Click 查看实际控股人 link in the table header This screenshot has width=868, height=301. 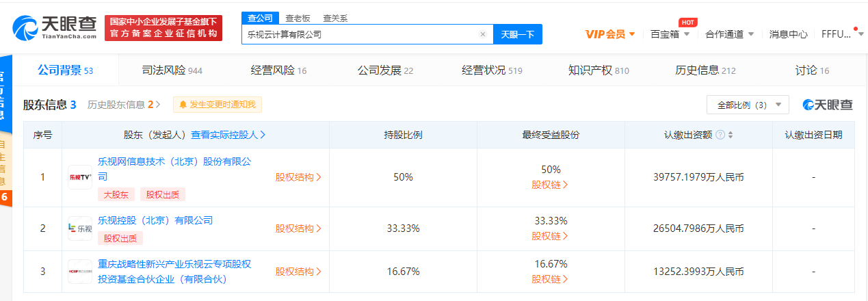[x=228, y=135]
